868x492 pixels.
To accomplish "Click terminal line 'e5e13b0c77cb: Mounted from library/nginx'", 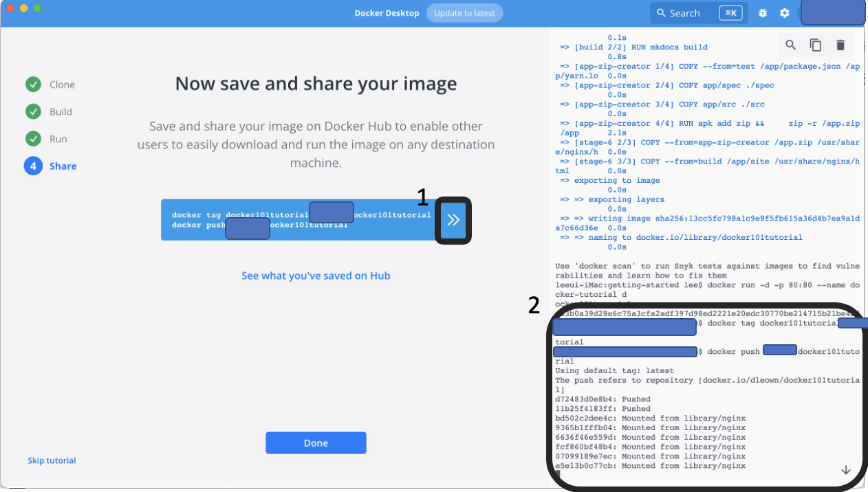I will tap(651, 465).
